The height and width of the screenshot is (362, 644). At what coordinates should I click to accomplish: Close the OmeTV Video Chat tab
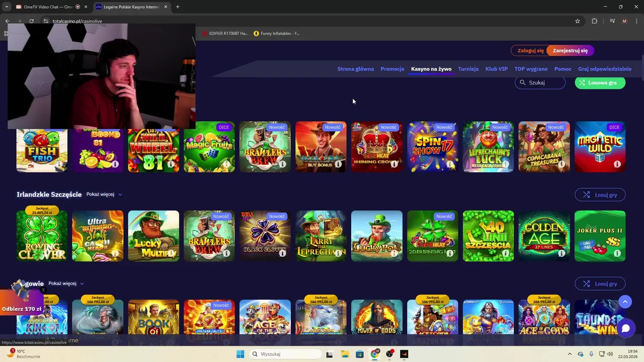point(86,7)
